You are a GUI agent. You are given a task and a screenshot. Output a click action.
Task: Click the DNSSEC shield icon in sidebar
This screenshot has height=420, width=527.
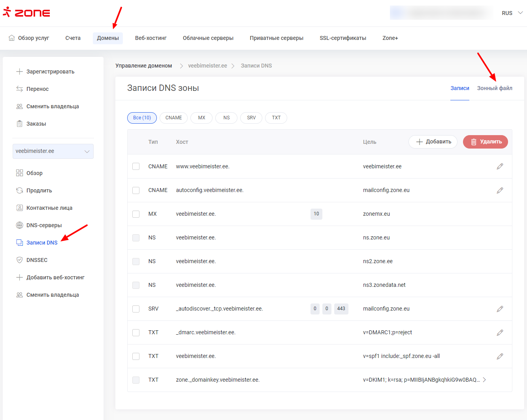coord(19,260)
